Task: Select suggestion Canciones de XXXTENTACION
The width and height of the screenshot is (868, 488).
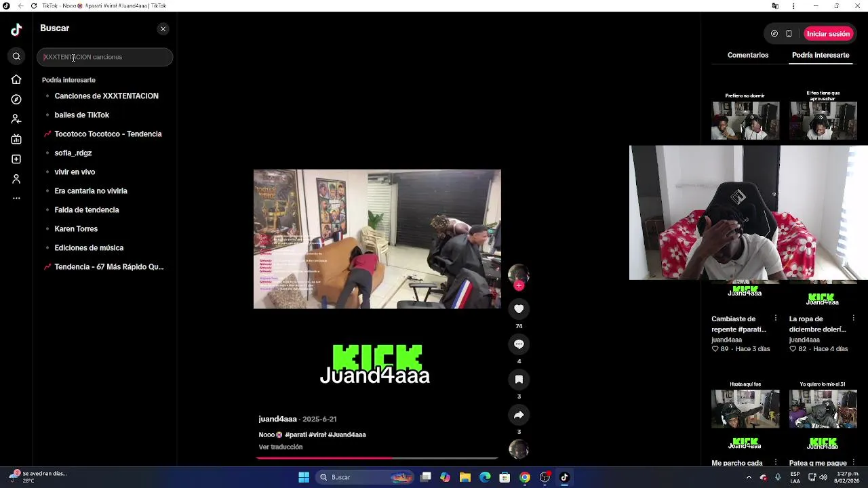Action: (106, 96)
